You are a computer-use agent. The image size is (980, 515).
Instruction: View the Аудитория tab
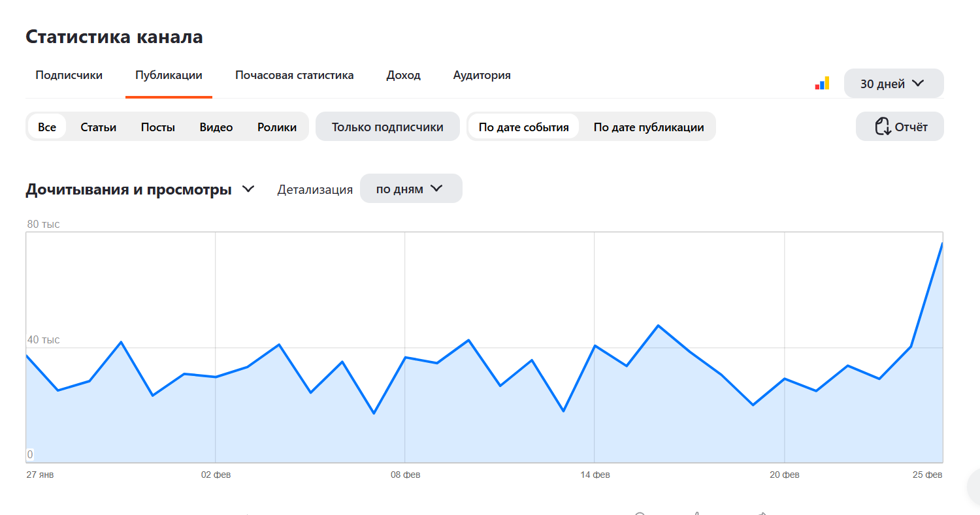coord(482,75)
